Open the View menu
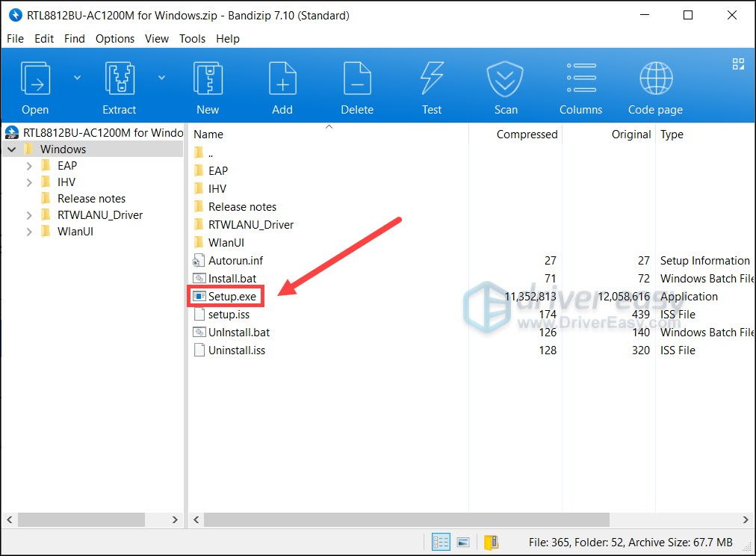756x556 pixels. pyautogui.click(x=157, y=39)
